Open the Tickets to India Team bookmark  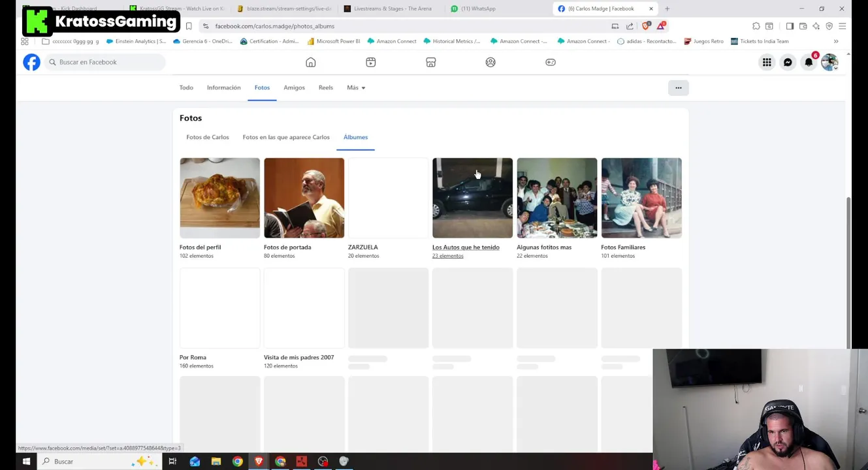coord(760,41)
